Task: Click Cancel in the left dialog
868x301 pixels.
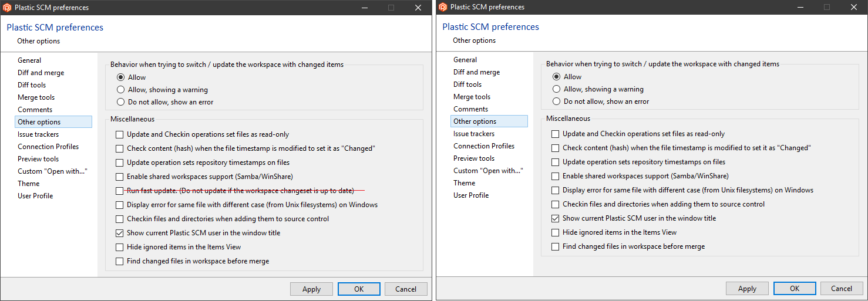Action: pos(406,289)
